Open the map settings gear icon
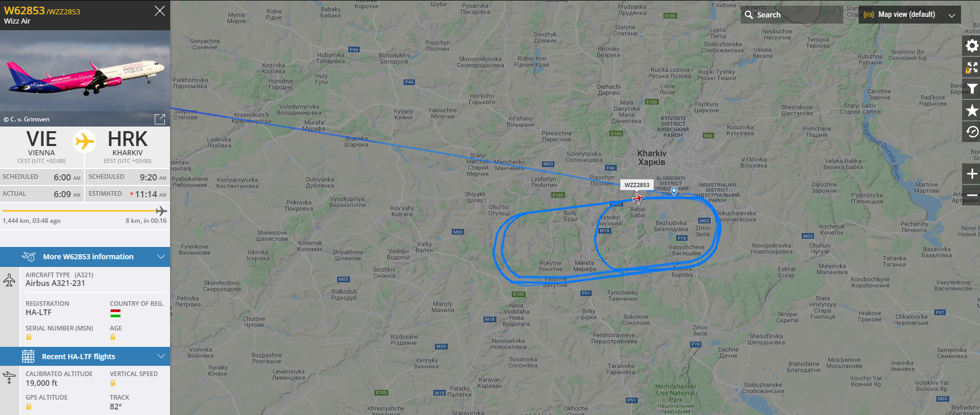The height and width of the screenshot is (415, 980). 971,46
